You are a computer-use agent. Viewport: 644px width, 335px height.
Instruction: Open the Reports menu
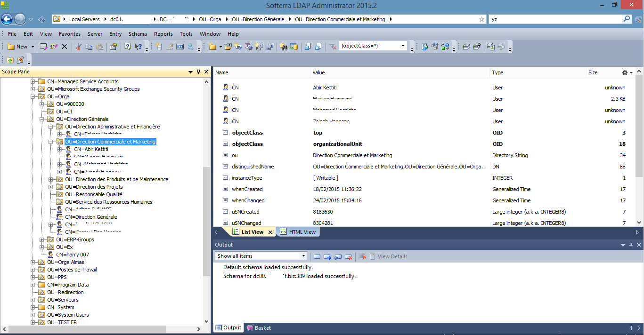tap(163, 34)
